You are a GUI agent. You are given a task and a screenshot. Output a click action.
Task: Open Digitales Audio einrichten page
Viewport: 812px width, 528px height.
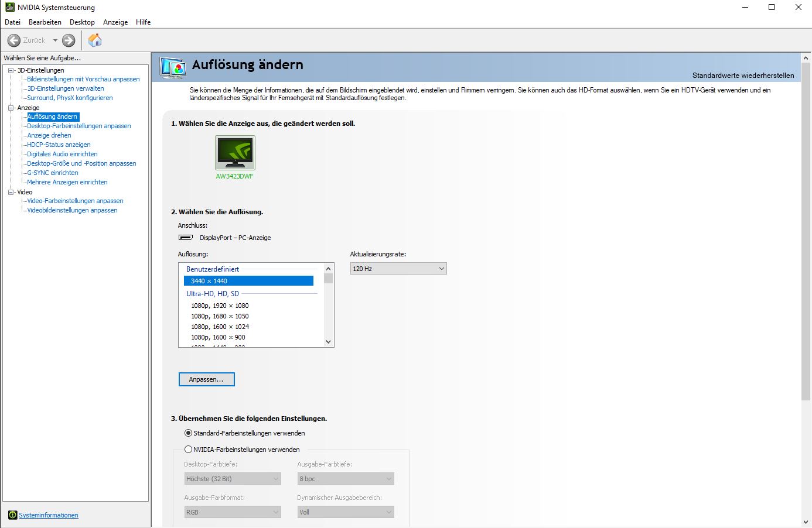click(62, 154)
